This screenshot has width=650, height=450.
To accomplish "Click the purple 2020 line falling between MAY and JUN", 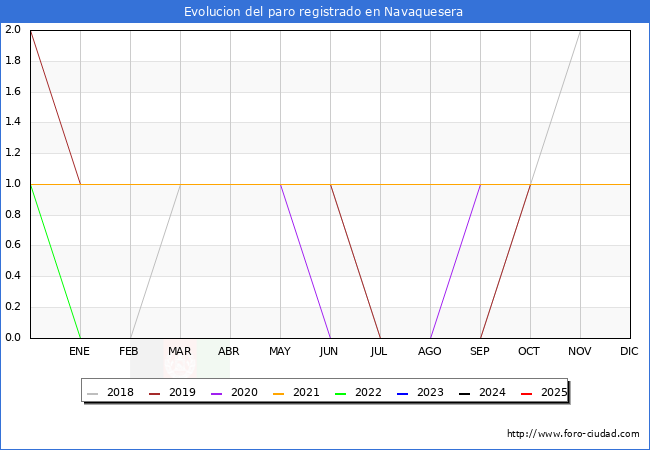I will tap(306, 261).
